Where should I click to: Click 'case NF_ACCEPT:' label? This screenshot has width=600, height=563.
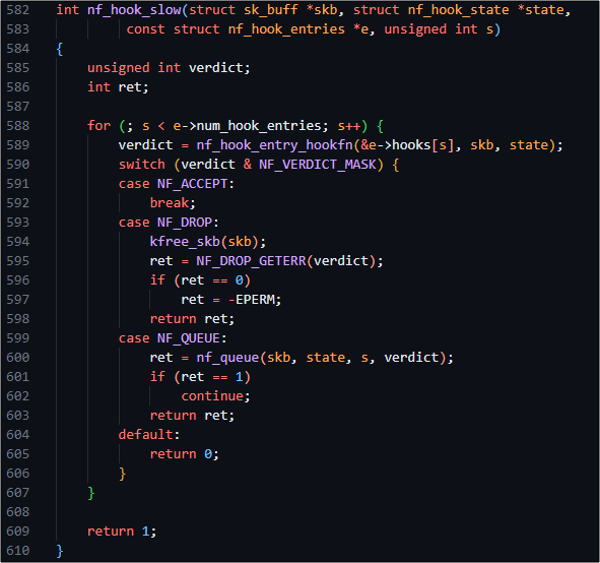176,184
